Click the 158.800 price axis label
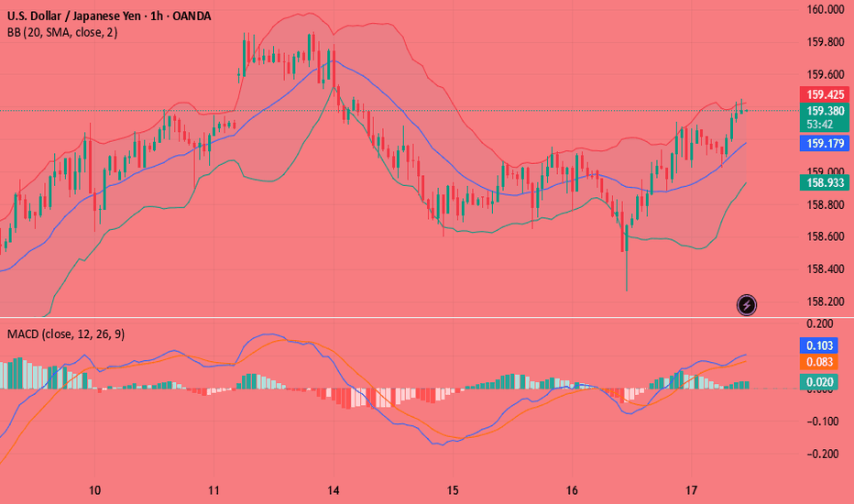Image resolution: width=854 pixels, height=504 pixels. 825,205
